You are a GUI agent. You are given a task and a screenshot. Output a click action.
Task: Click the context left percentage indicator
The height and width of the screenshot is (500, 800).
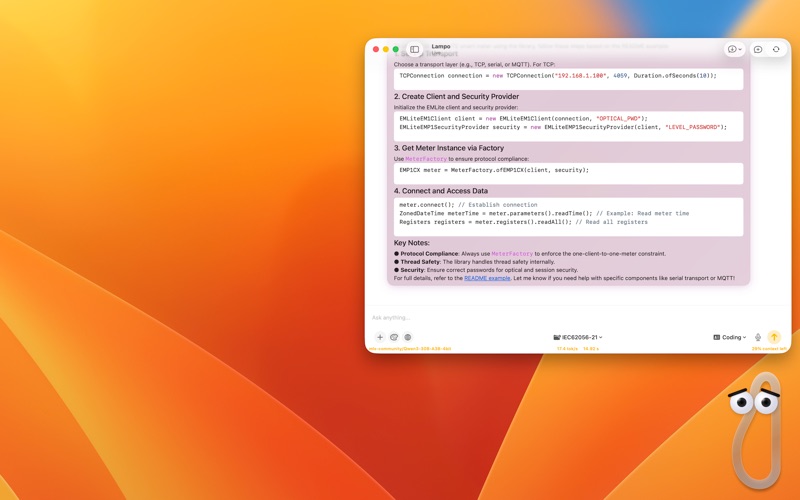click(x=768, y=349)
